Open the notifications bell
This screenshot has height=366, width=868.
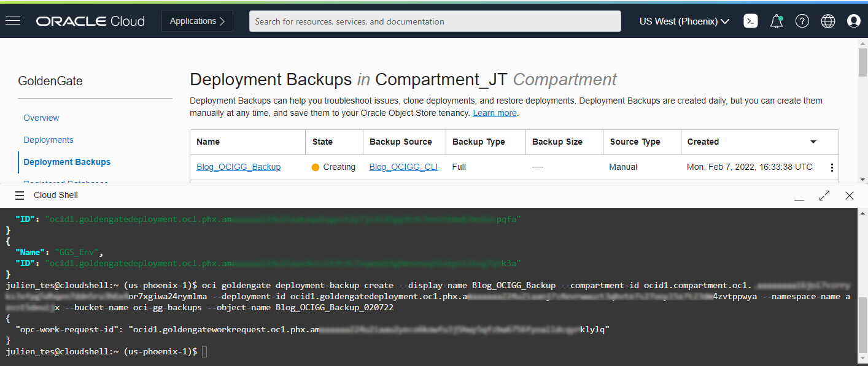(776, 21)
